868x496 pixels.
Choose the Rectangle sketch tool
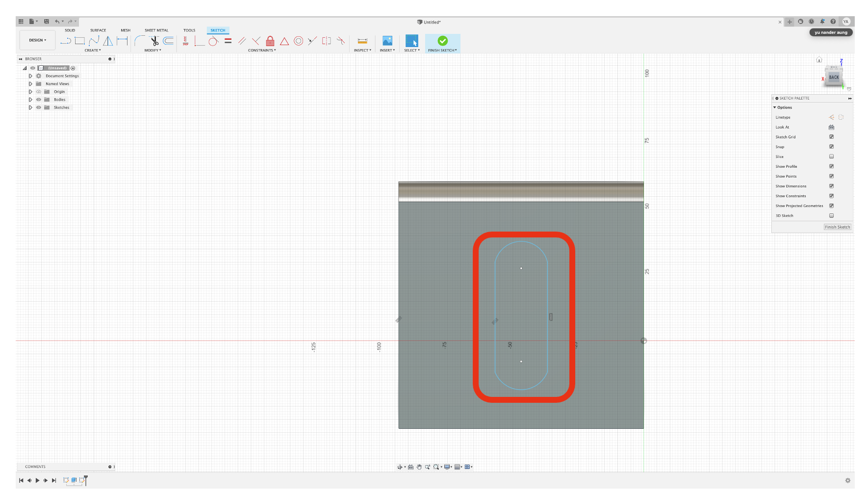coord(80,41)
